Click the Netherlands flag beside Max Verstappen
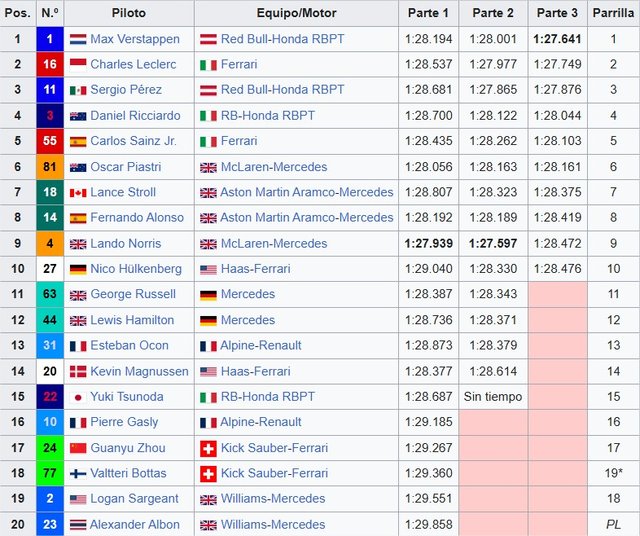Viewport: 640px width, 536px height. coord(78,39)
